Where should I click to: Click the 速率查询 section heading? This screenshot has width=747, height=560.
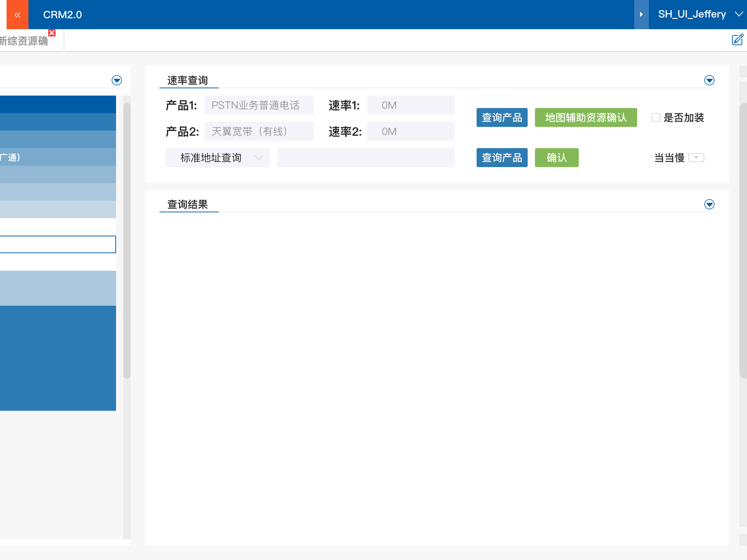(x=188, y=80)
